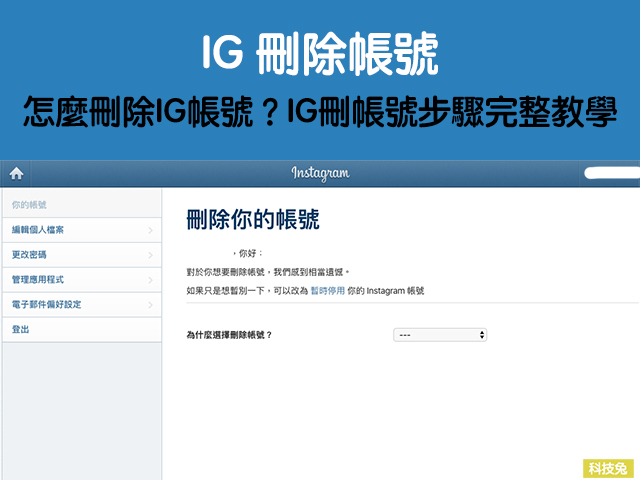Go to Instagram home via house icon
The width and height of the screenshot is (640, 480).
pyautogui.click(x=16, y=173)
